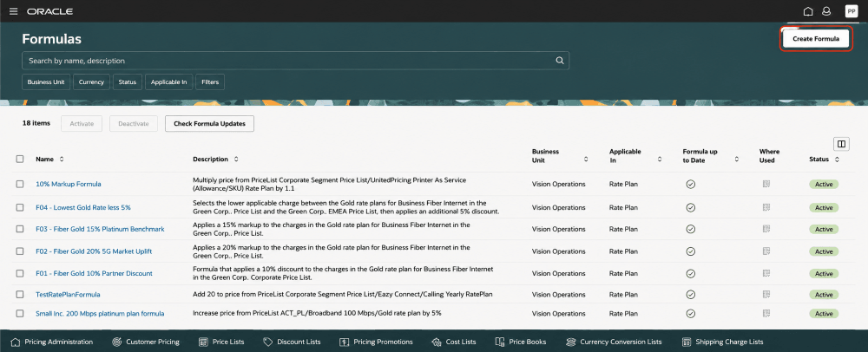Screen dimensions: 868x352
Task: Click Active status badge for 10% Markup Formula
Action: [x=824, y=184]
